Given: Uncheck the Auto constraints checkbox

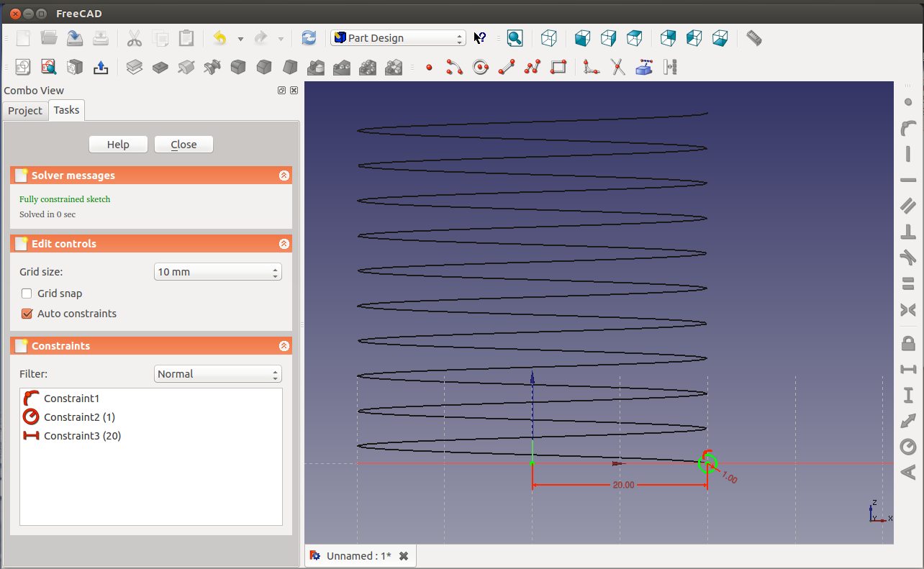Looking at the screenshot, I should coord(27,314).
